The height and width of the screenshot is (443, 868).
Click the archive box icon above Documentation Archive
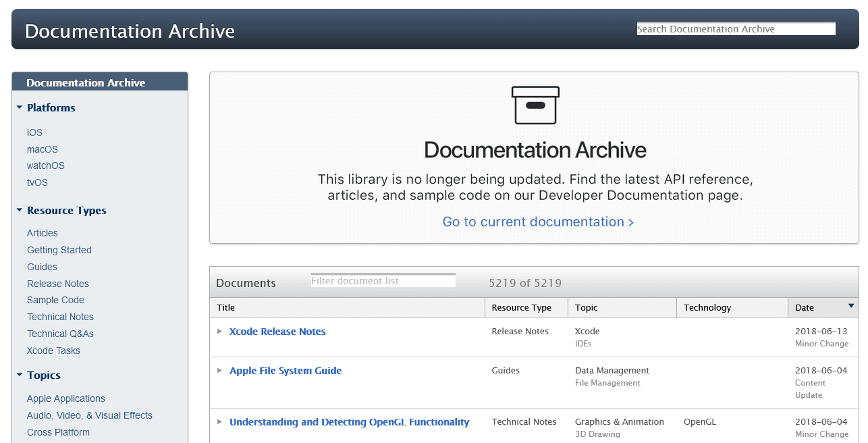535,105
